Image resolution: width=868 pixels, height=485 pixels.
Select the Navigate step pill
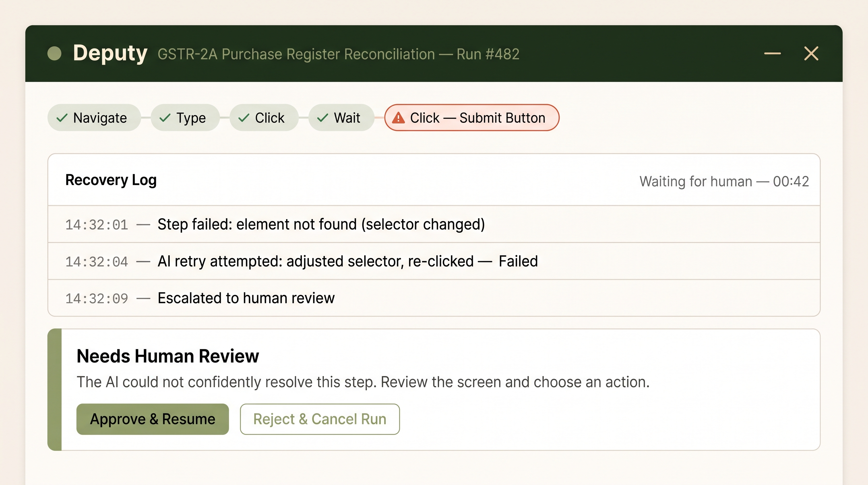point(94,118)
